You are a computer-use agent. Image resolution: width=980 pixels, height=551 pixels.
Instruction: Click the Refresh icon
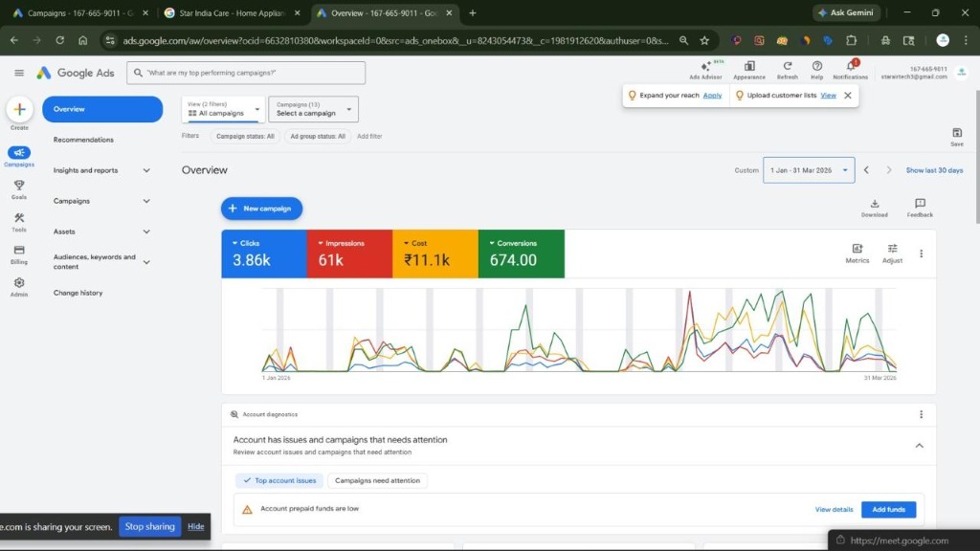(787, 66)
